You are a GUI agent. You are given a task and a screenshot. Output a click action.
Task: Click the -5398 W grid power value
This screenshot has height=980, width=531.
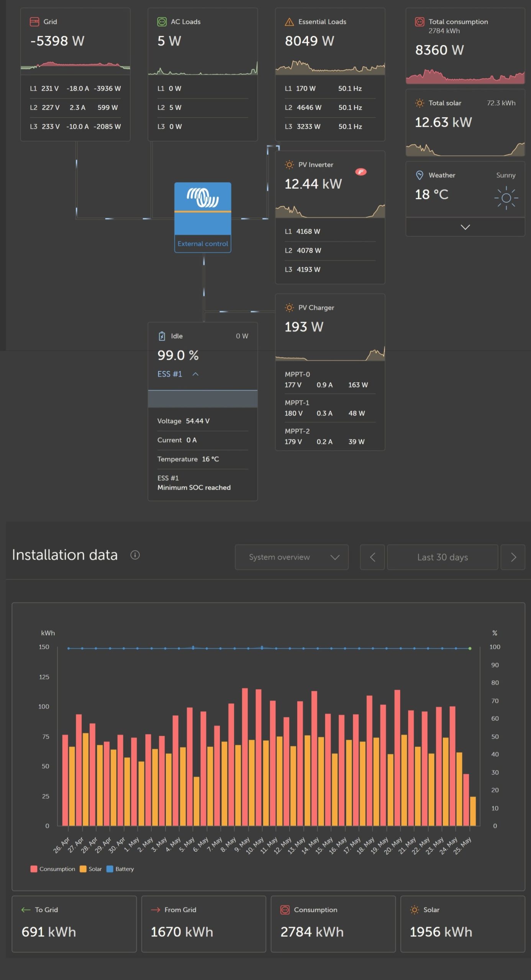[57, 41]
